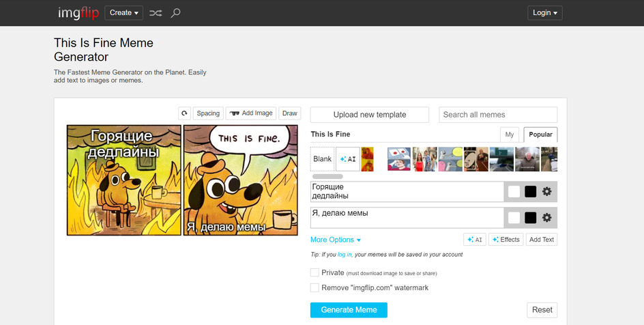Select the Blank template tile
Image resolution: width=644 pixels, height=325 pixels.
322,159
